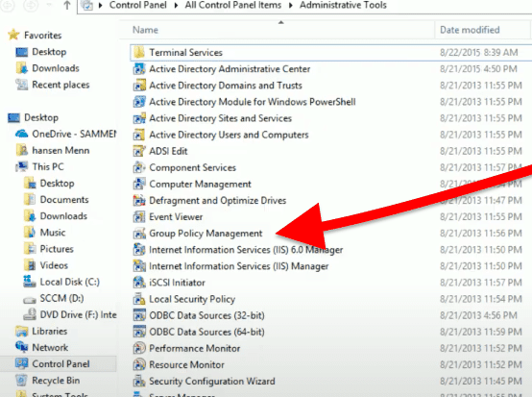
Task: Click the Local Disk (C:) drive icon
Action: pyautogui.click(x=30, y=282)
